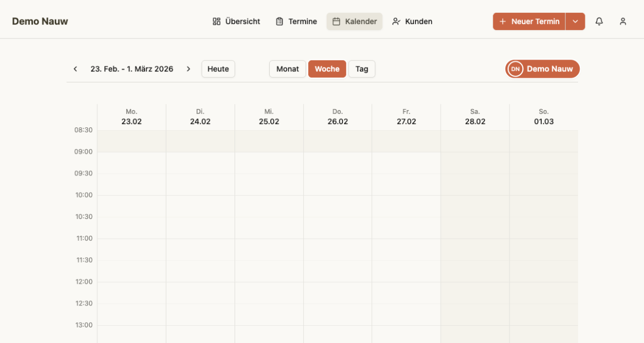Select the Mi. 25.02 day header
The width and height of the screenshot is (644, 343).
click(269, 117)
